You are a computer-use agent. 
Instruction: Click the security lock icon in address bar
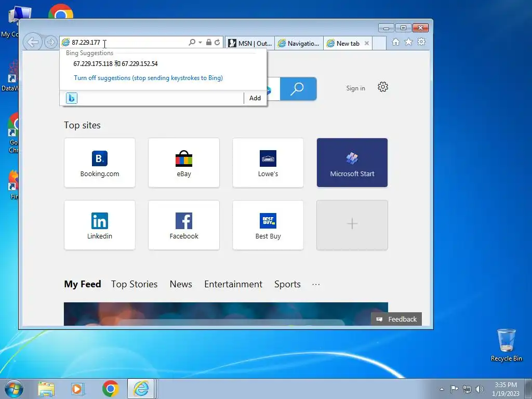(209, 43)
